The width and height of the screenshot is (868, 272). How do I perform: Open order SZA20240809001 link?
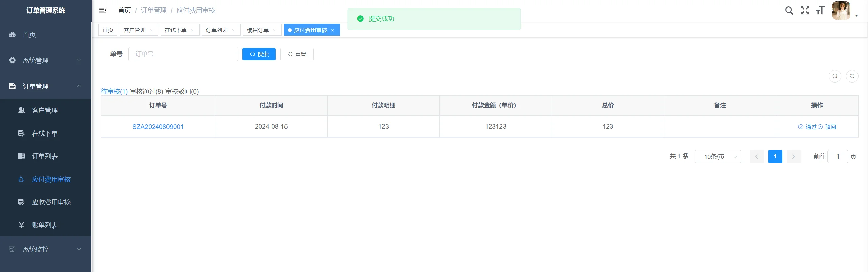click(158, 127)
